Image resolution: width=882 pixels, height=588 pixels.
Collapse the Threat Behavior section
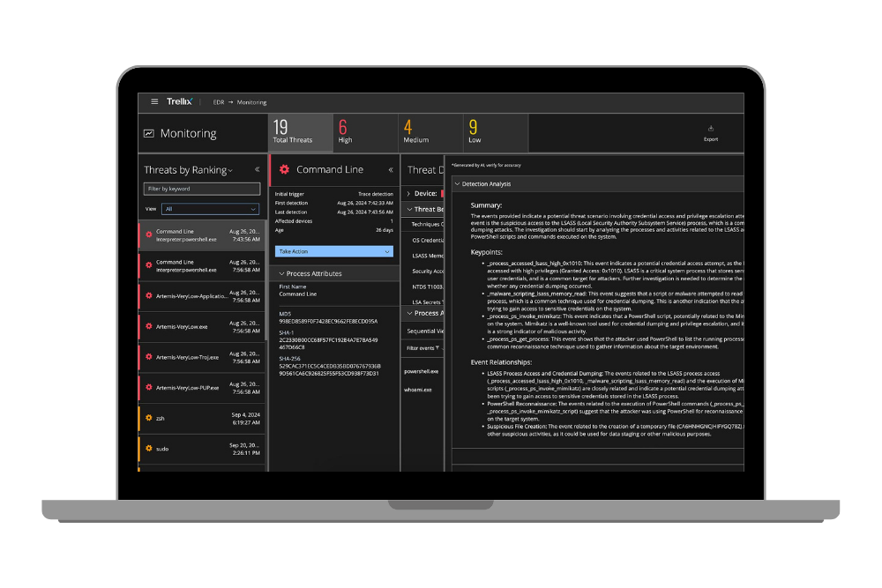pos(409,209)
